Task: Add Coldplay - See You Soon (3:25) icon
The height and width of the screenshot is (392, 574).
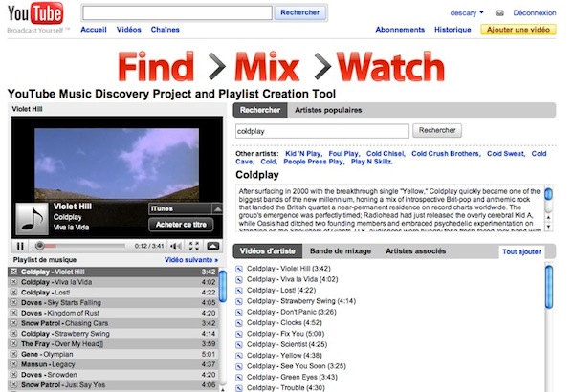Action: 239,367
